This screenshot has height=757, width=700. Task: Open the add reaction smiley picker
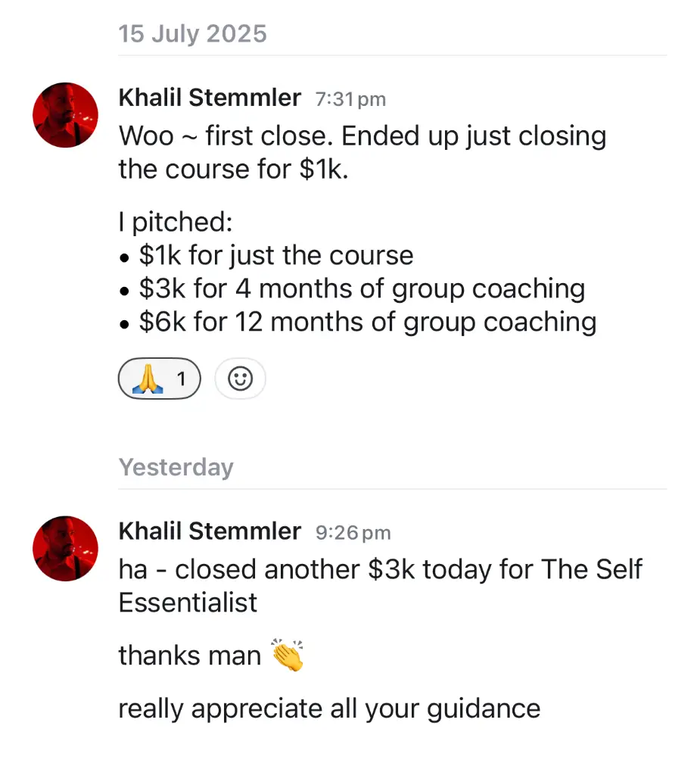(x=240, y=378)
